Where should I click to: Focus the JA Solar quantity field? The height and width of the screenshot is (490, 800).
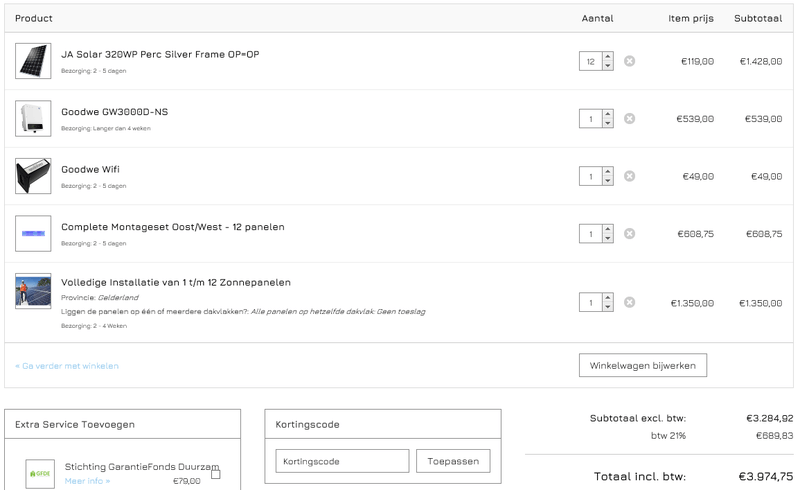pyautogui.click(x=591, y=61)
